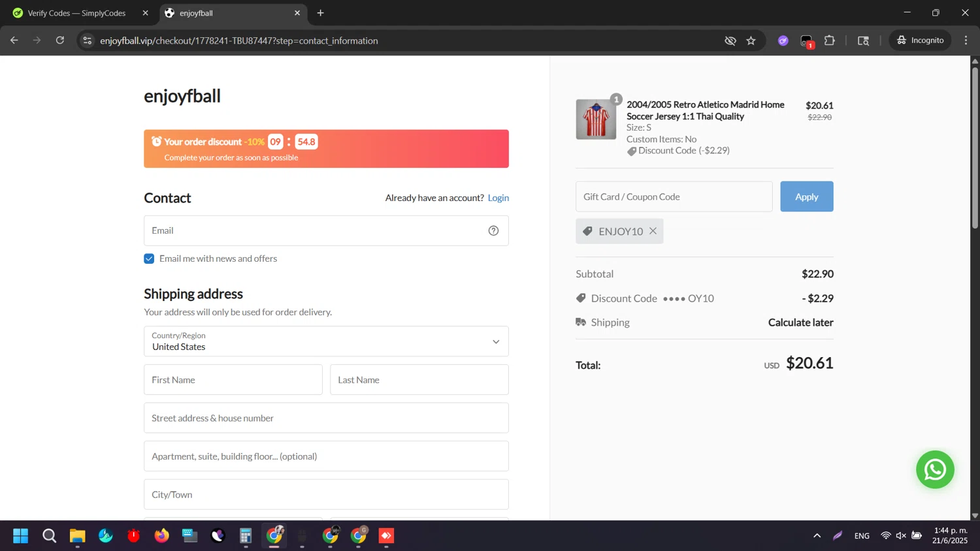This screenshot has height=551, width=980.
Task: Click the product title 2004/2005 Retro Atletico Madrid
Action: (706, 110)
